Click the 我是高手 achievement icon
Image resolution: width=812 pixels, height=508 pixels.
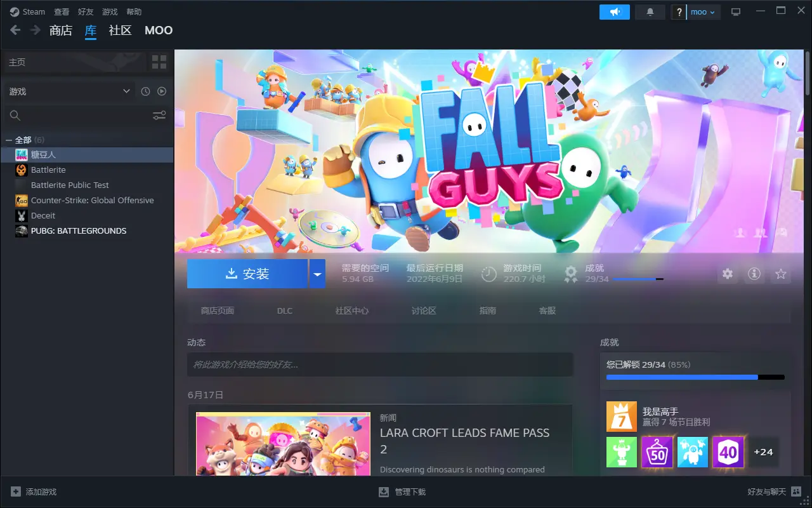click(622, 417)
